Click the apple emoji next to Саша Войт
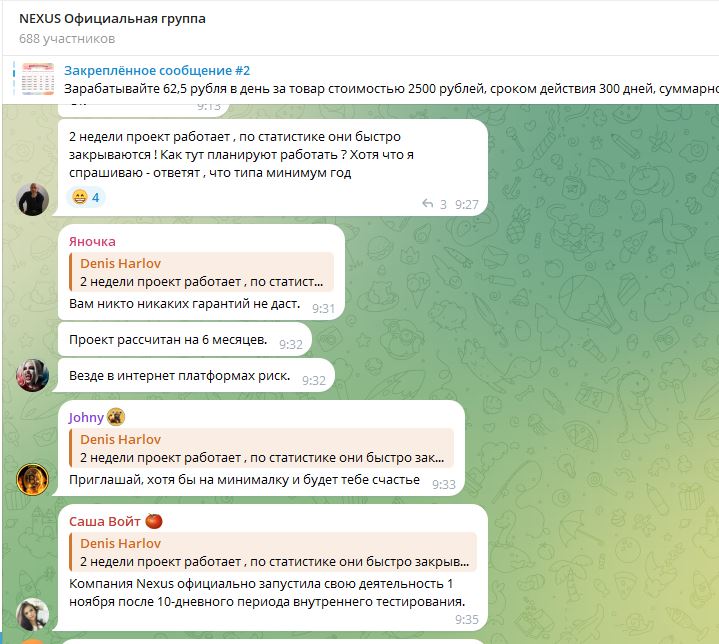 [x=154, y=521]
